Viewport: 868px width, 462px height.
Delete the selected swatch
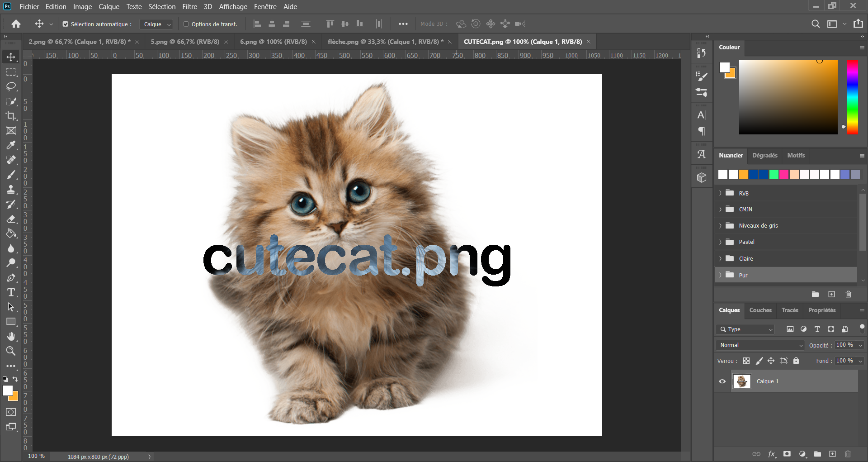pyautogui.click(x=848, y=294)
